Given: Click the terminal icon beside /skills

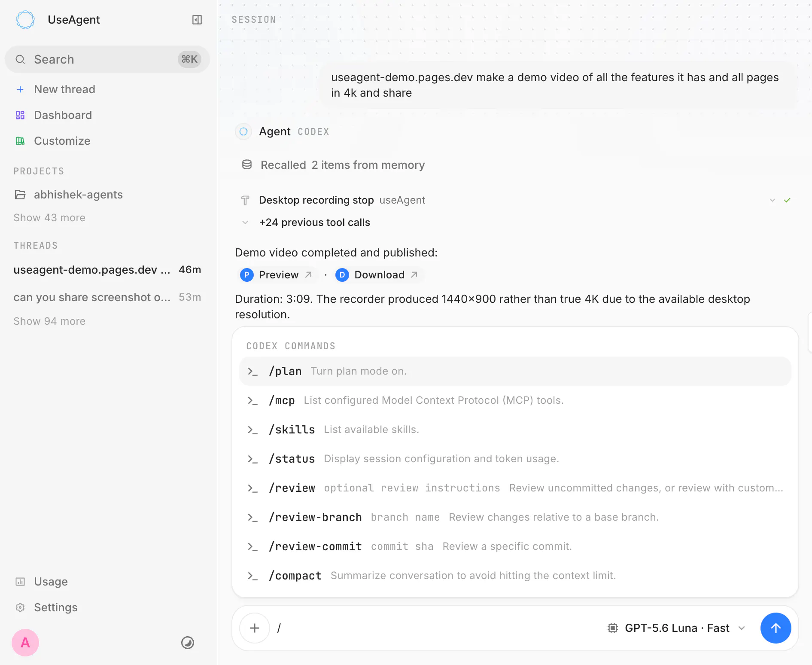Looking at the screenshot, I should pos(252,430).
